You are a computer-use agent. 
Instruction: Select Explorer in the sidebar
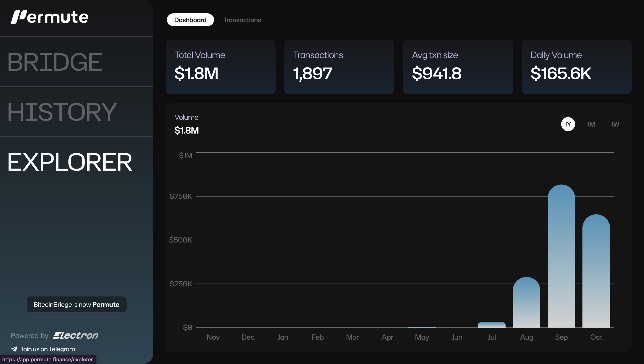point(69,162)
